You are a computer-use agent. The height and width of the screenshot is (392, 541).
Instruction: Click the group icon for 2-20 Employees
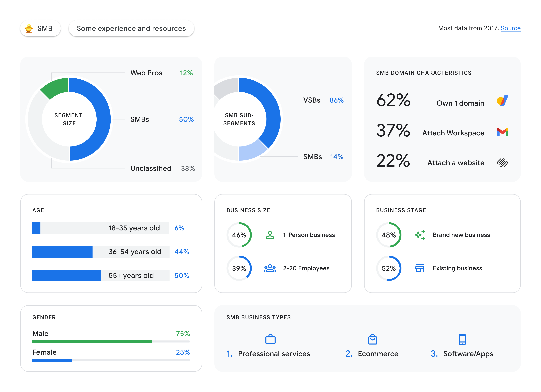(x=270, y=268)
